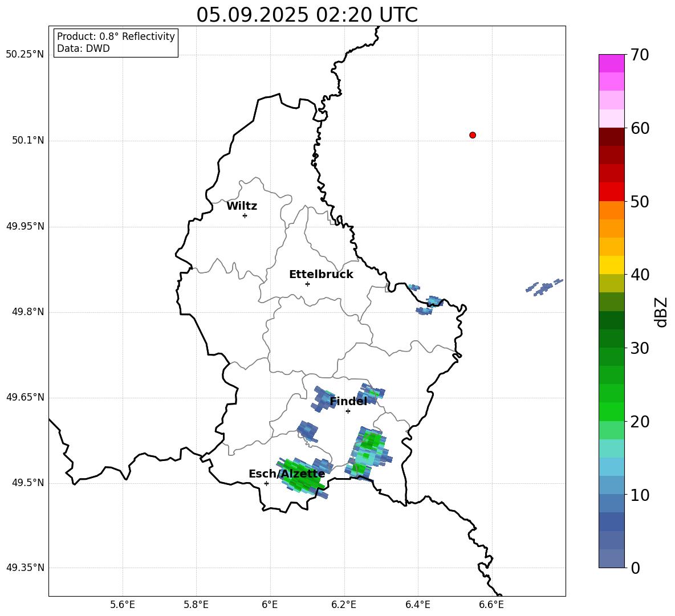Click the colorbar tick label 0
675x616 pixels.
click(x=635, y=568)
